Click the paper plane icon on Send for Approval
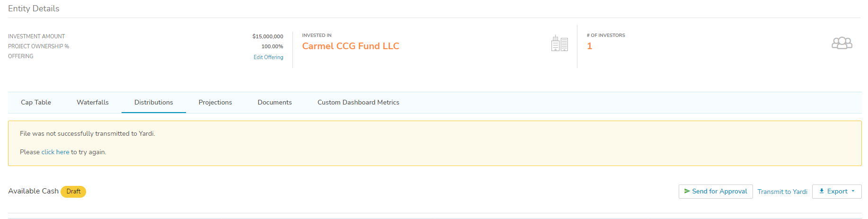 tap(687, 191)
